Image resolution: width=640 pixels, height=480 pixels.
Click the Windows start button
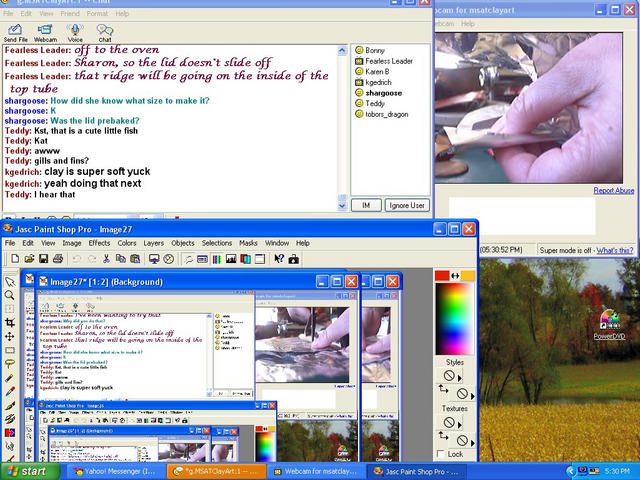pyautogui.click(x=30, y=471)
